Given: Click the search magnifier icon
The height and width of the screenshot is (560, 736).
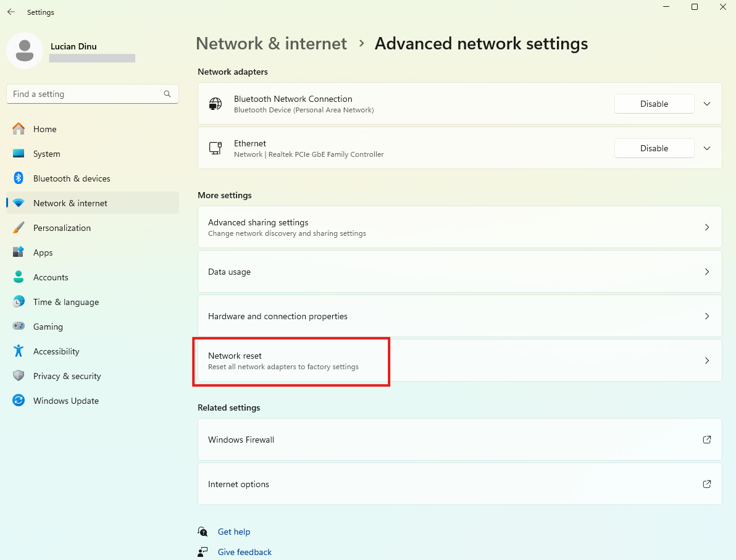Looking at the screenshot, I should pyautogui.click(x=167, y=94).
